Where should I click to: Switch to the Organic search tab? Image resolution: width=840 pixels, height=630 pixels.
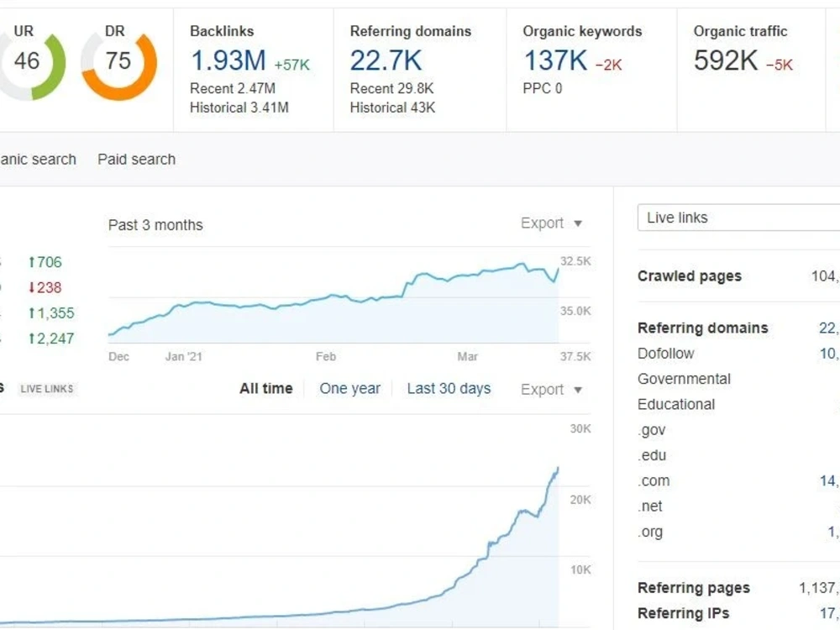(38, 159)
